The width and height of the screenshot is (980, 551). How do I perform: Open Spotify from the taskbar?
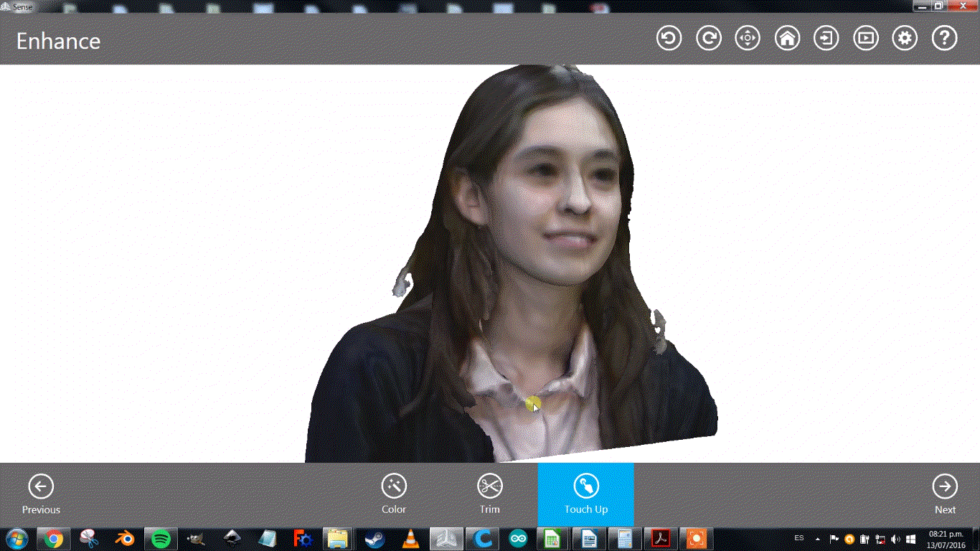[x=159, y=538]
